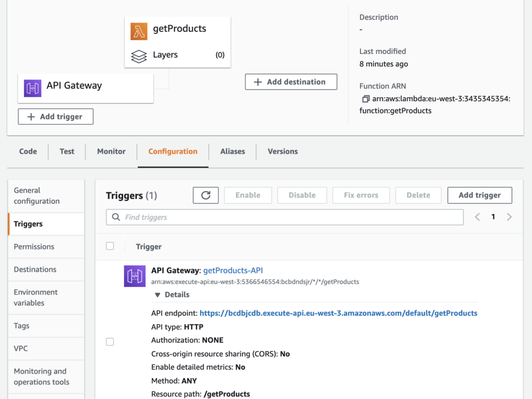
Task: Click the Disable button in Triggers
Action: 302,195
